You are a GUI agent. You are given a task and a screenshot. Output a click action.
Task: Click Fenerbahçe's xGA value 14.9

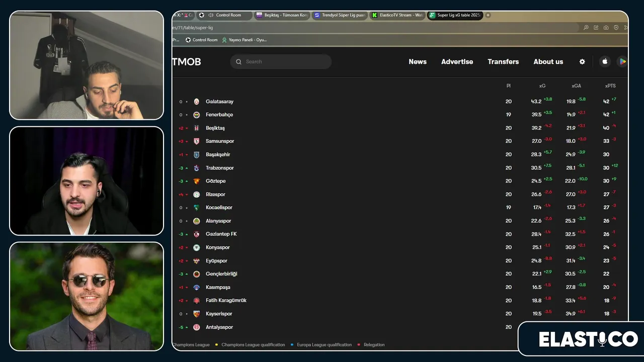pos(571,115)
